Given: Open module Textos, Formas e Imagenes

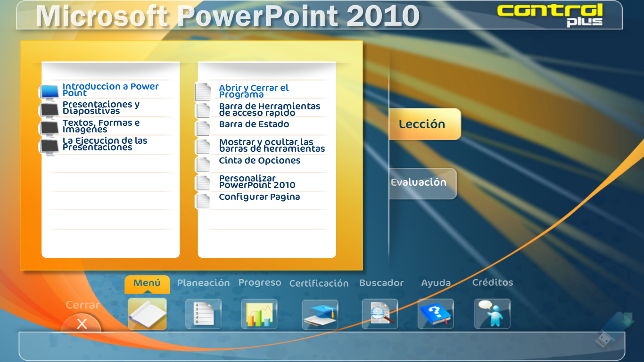Looking at the screenshot, I should coord(101,126).
